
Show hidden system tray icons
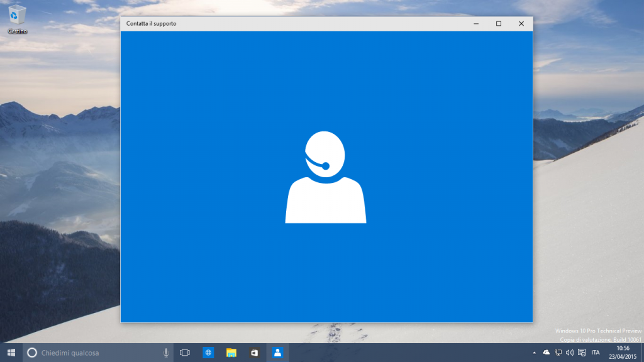pyautogui.click(x=534, y=353)
